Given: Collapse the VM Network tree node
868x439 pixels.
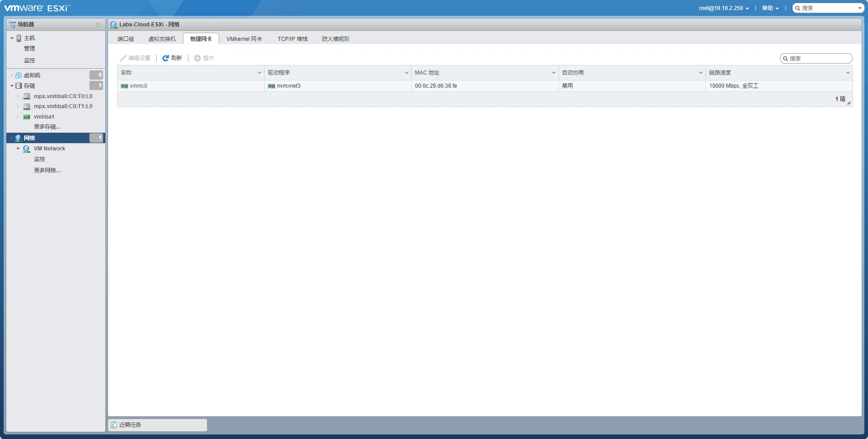Looking at the screenshot, I should coord(18,149).
